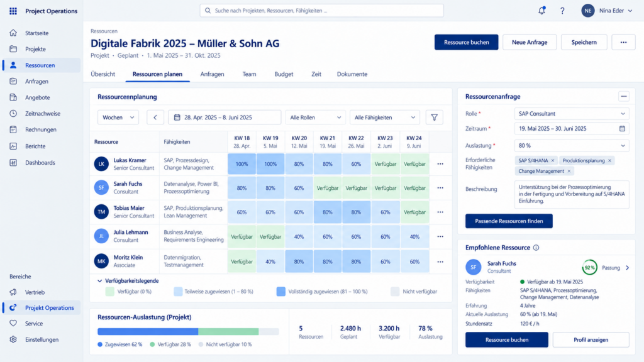Open the app launcher grid icon

(13, 11)
